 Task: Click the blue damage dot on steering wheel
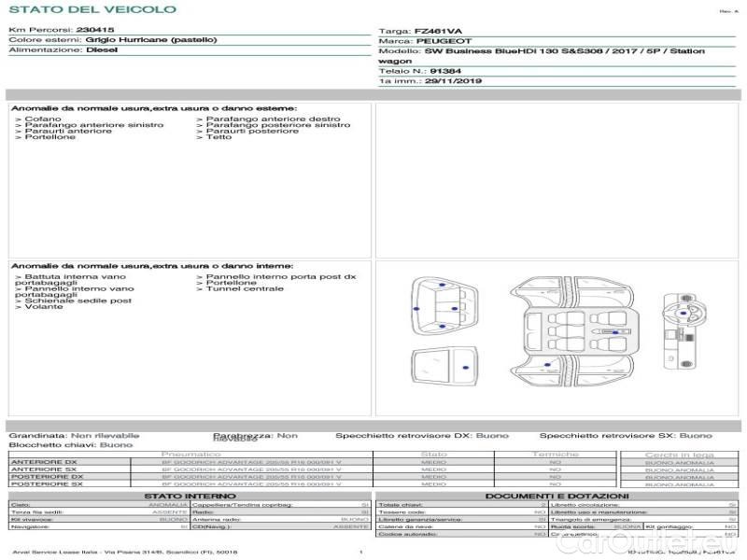tap(684, 314)
